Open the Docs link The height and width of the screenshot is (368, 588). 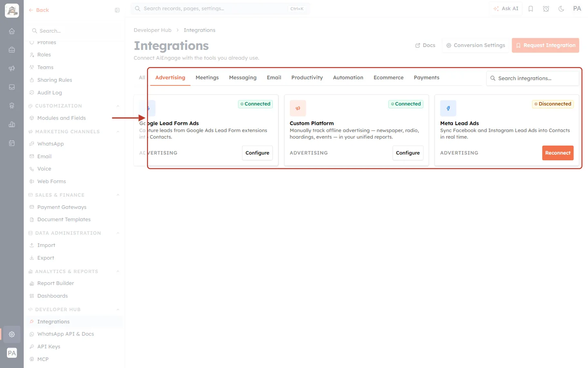425,45
